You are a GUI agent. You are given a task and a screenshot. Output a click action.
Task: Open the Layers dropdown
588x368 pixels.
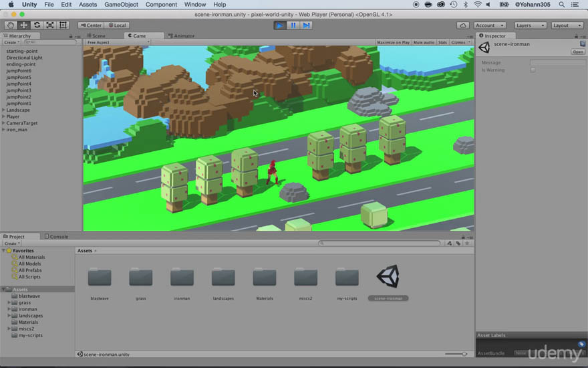(530, 25)
